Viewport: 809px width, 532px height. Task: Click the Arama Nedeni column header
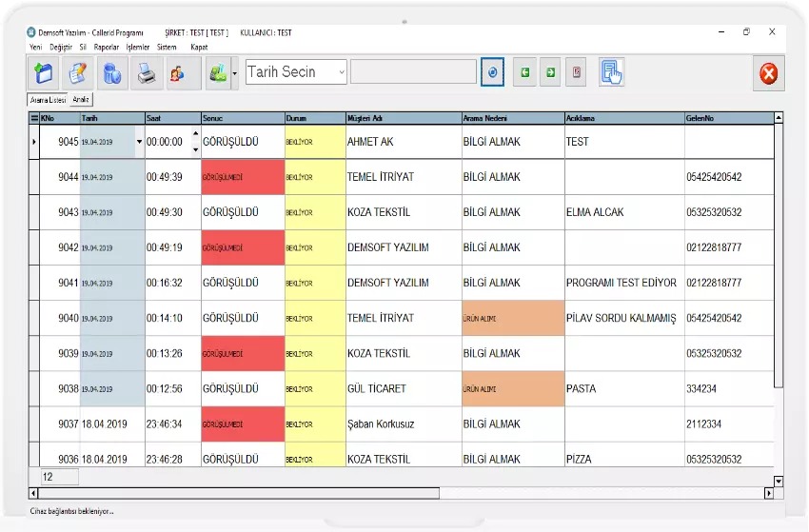tap(512, 118)
